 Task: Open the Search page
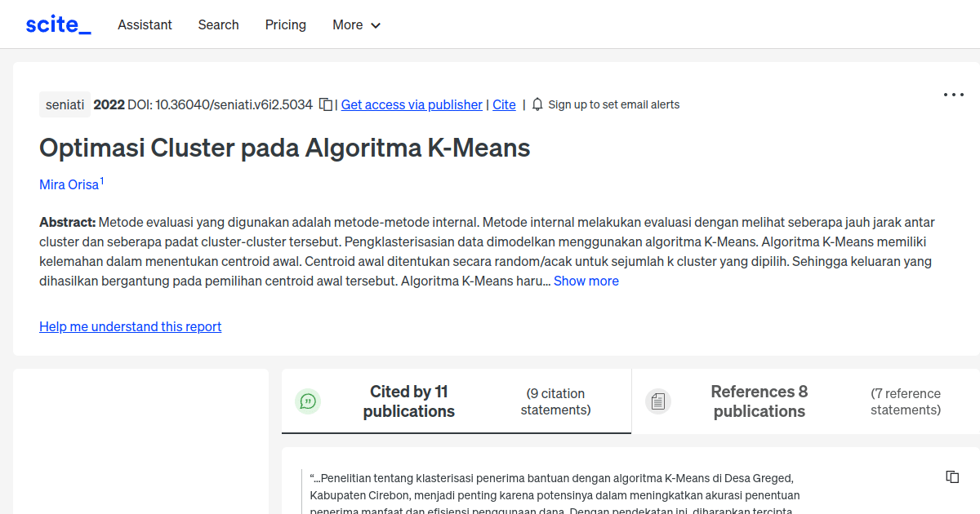[218, 25]
